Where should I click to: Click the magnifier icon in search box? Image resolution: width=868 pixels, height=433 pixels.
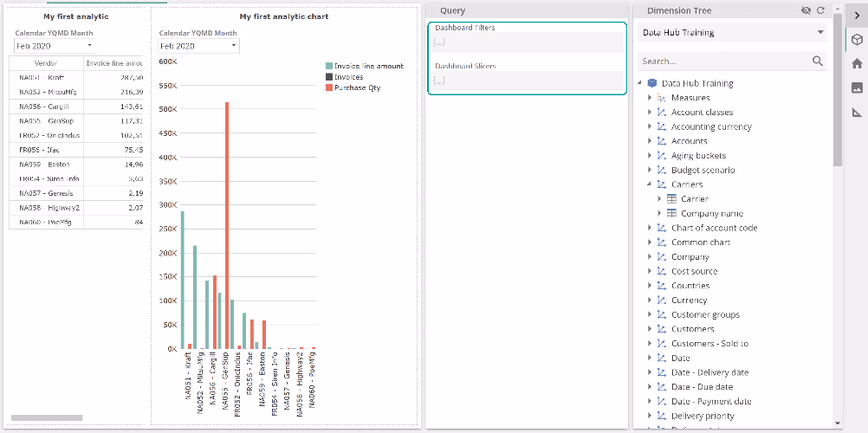[x=817, y=61]
